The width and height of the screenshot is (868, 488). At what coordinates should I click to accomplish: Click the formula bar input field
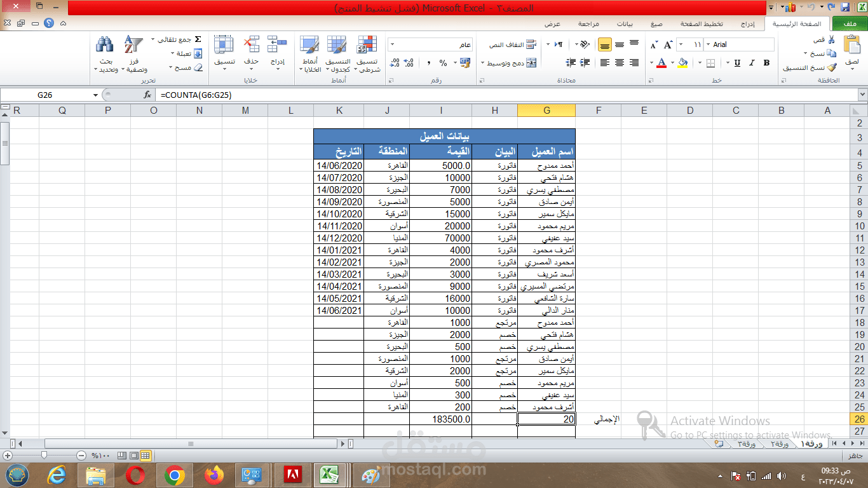click(507, 95)
